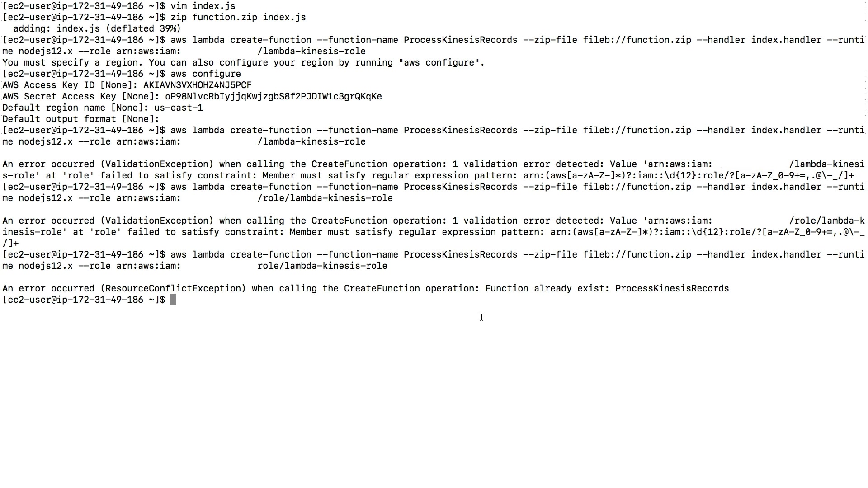Click the 'vim index.js' command text

coord(203,6)
